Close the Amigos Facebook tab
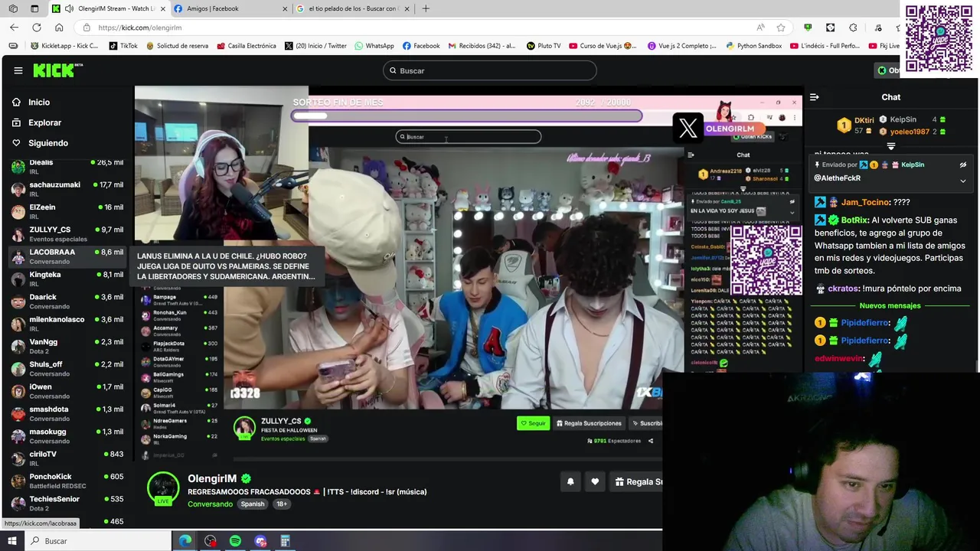 285,8
